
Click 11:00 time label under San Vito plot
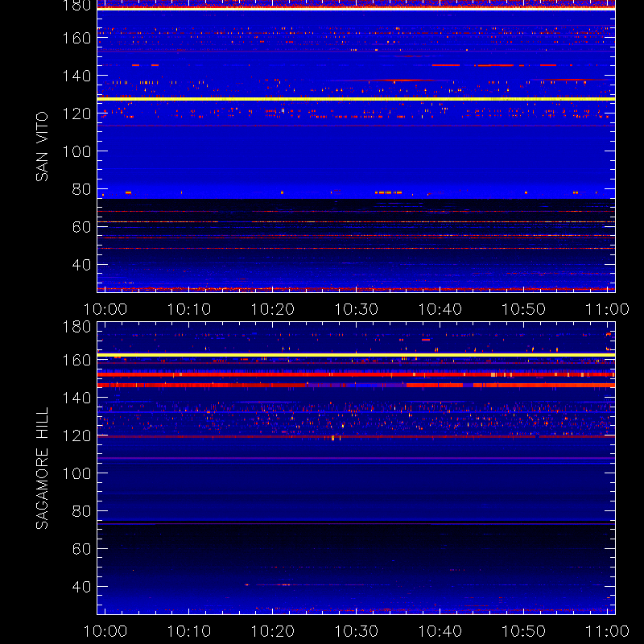(607, 309)
